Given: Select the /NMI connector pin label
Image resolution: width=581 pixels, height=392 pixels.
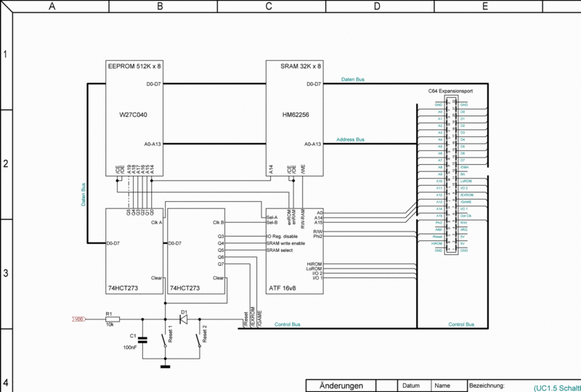Looking at the screenshot, I should tap(439, 229).
